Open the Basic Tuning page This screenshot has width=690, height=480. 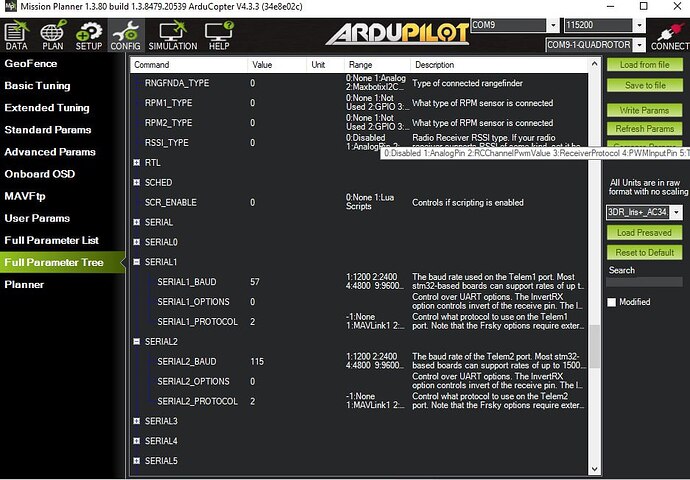click(37, 86)
